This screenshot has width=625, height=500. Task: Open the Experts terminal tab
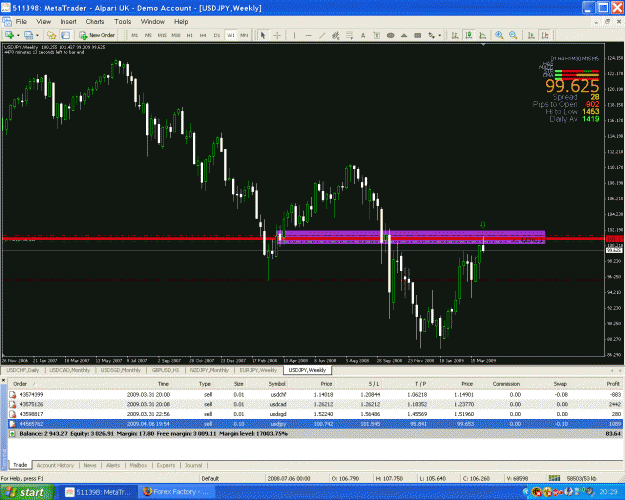166,465
